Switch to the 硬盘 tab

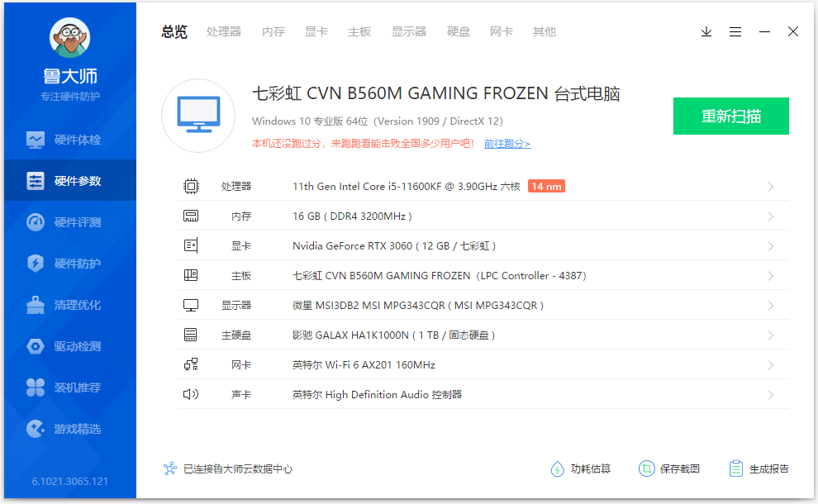pyautogui.click(x=459, y=31)
